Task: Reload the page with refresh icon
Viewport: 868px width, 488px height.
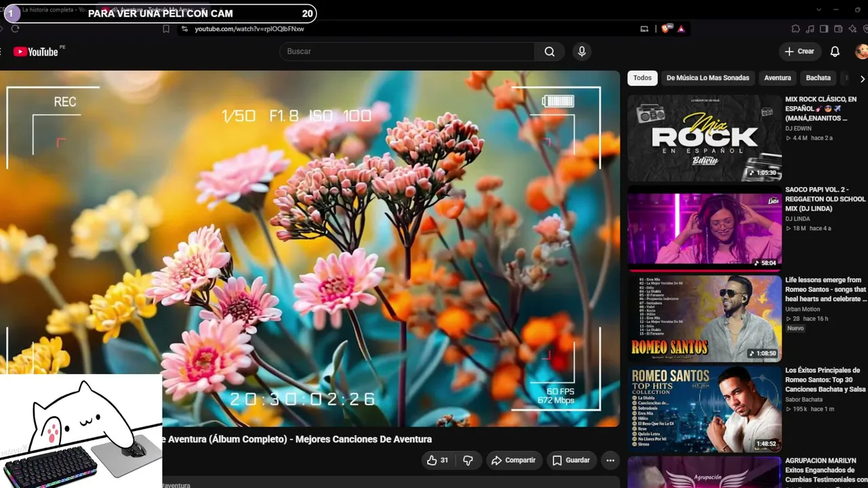Action: (x=15, y=28)
